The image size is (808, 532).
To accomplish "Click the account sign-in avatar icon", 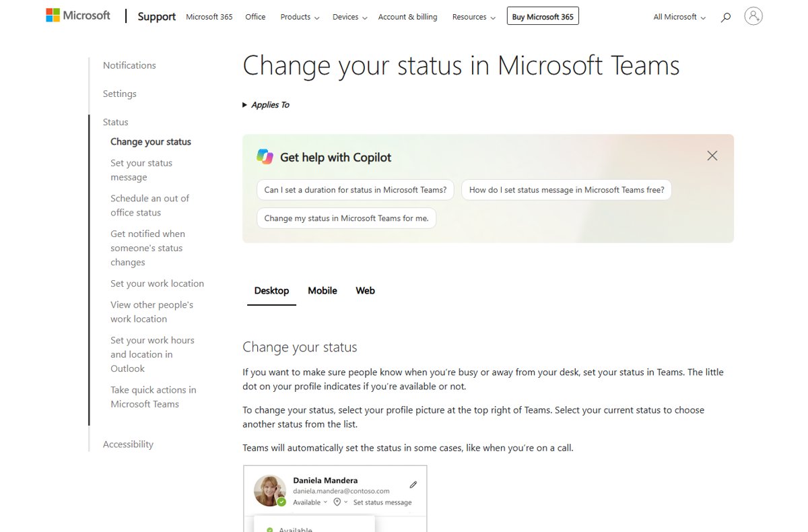I will [753, 16].
